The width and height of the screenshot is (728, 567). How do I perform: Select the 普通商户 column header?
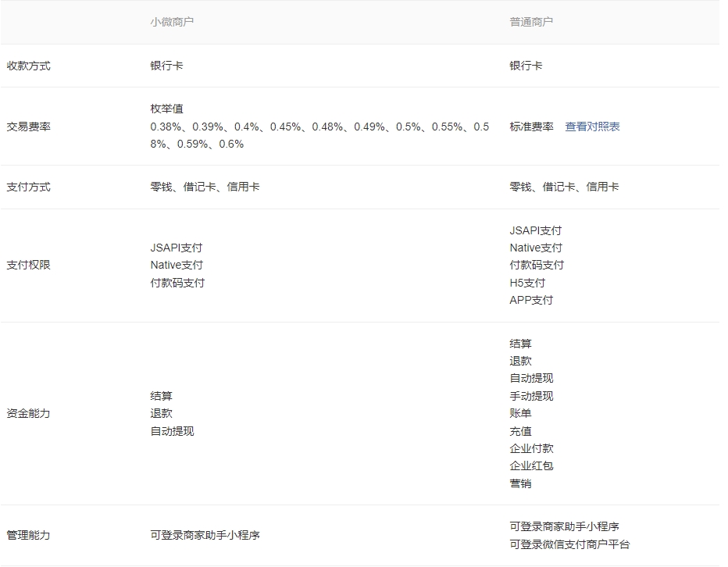click(x=528, y=22)
